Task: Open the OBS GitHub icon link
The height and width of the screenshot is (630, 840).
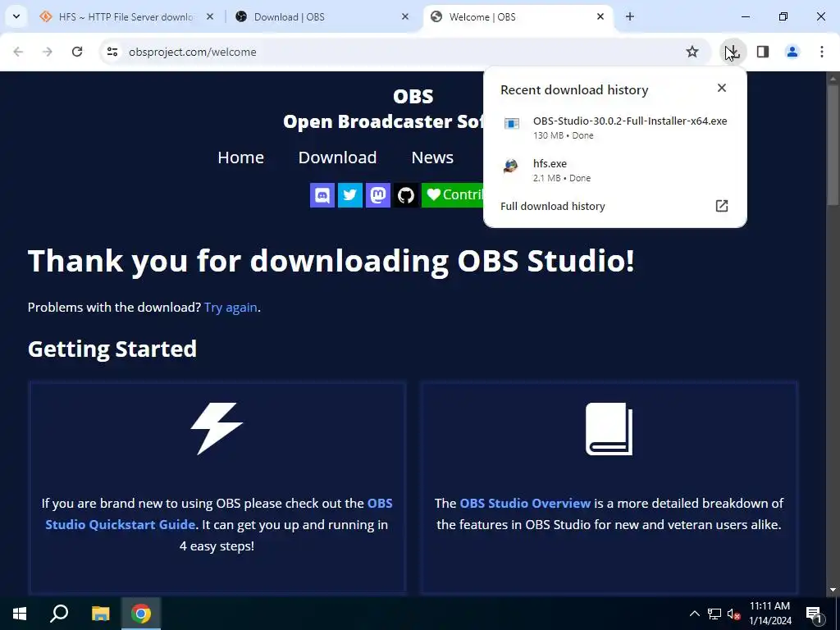Action: [x=406, y=195]
